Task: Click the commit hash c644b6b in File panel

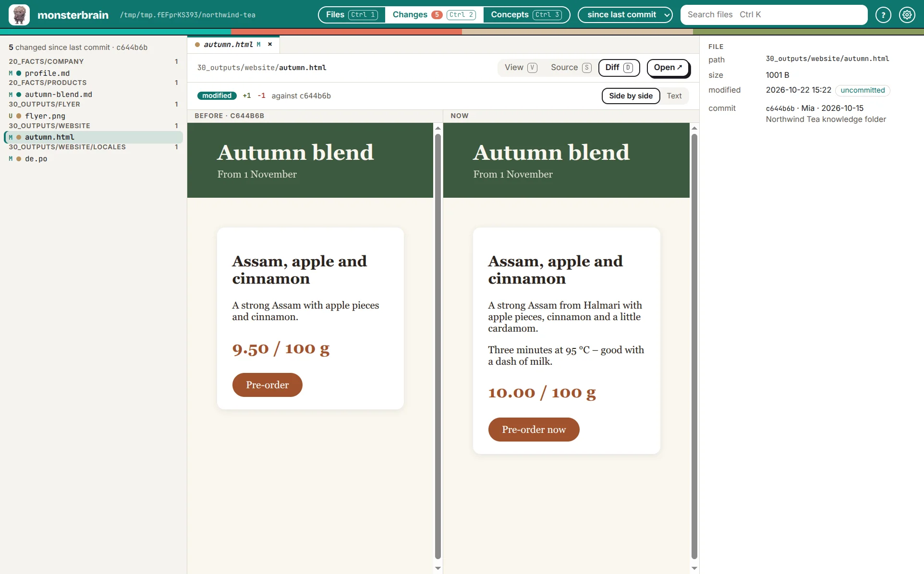Action: click(x=780, y=108)
